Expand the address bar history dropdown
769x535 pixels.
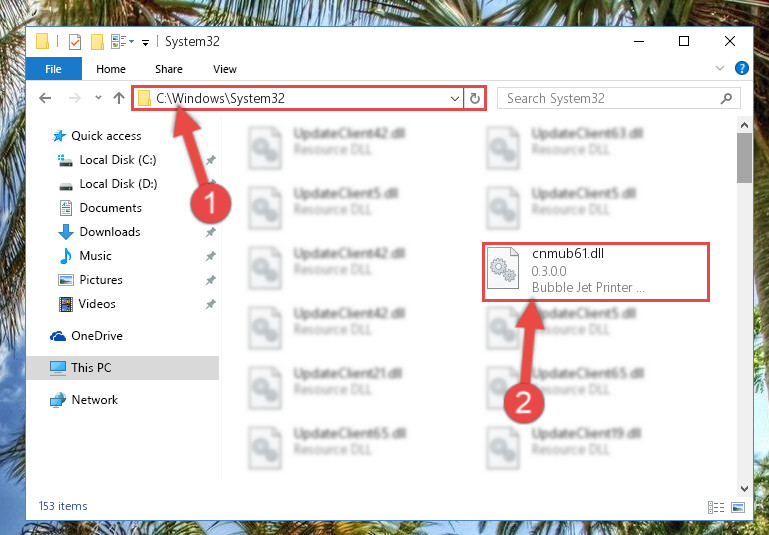455,99
